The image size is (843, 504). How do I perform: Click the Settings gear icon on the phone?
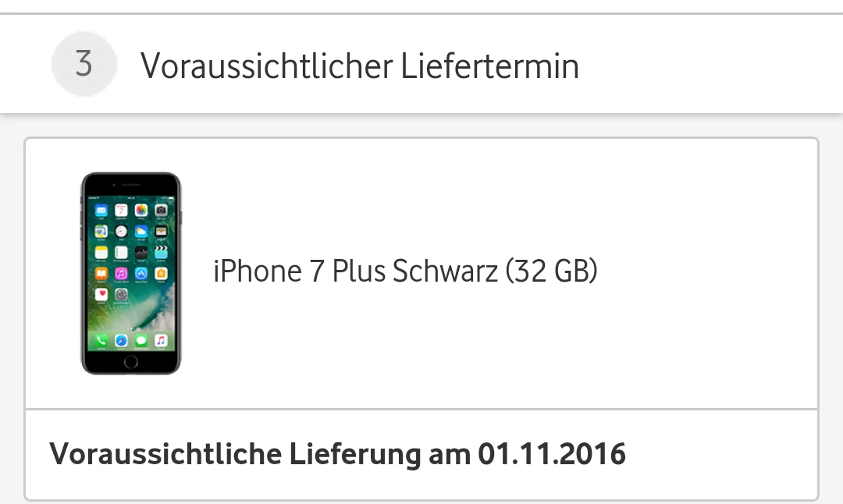122,294
